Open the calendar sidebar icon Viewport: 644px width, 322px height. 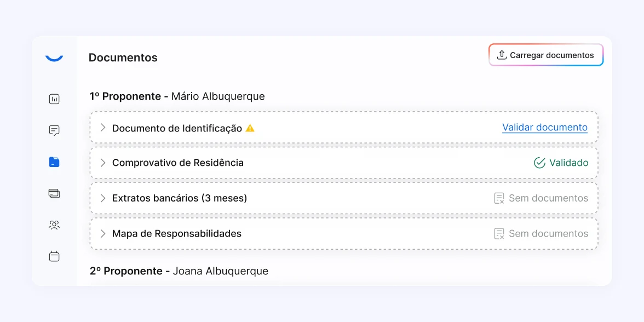[x=54, y=256]
